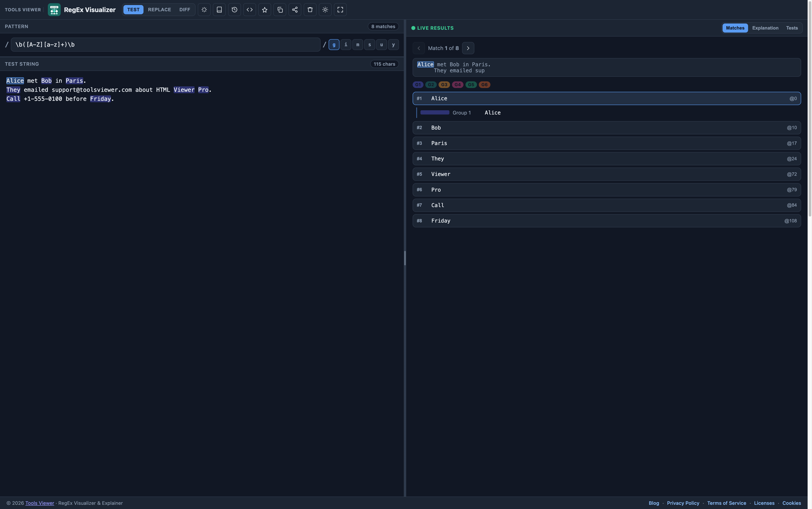Click the match context preview box
Screen dimensions: 812x509
607,68
